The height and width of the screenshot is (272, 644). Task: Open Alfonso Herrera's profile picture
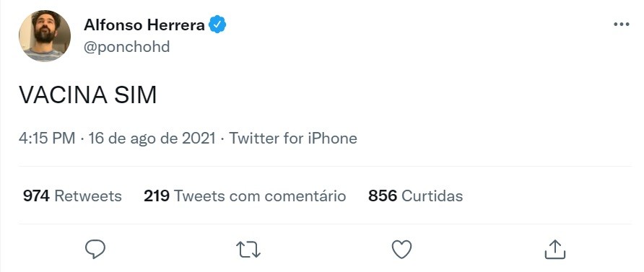(x=44, y=35)
